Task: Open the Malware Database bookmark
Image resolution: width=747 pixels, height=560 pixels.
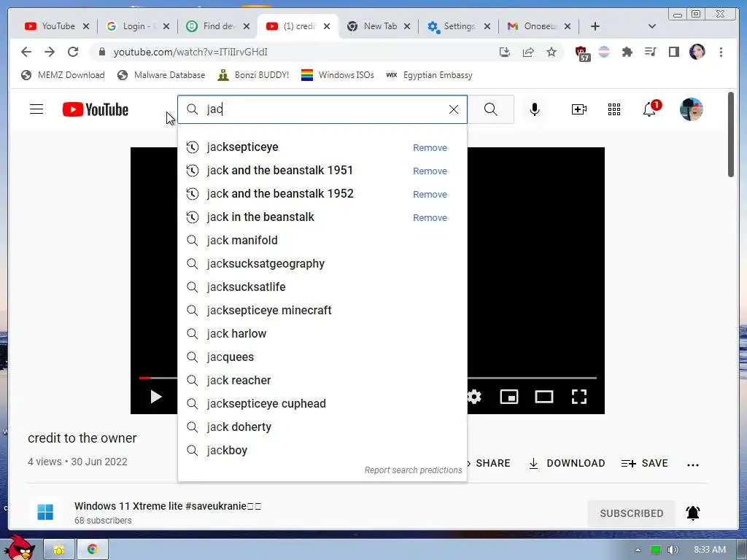Action: pyautogui.click(x=161, y=75)
